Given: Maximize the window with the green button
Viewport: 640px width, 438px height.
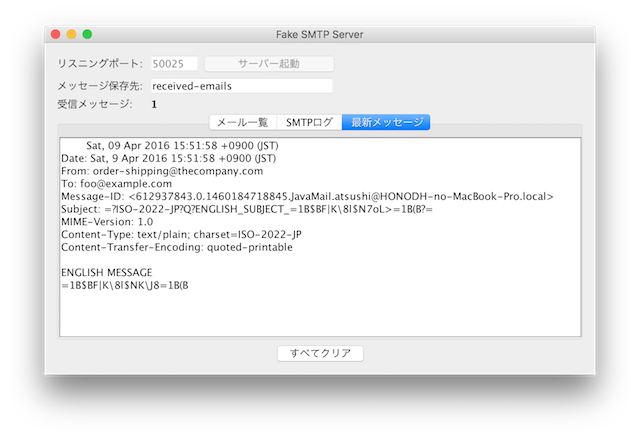Looking at the screenshot, I should 88,34.
